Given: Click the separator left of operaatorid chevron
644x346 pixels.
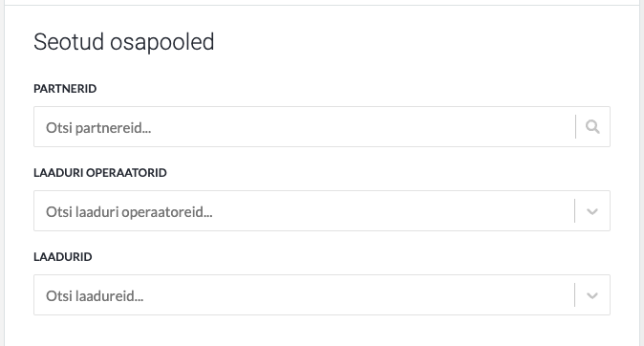Looking at the screenshot, I should (574, 211).
